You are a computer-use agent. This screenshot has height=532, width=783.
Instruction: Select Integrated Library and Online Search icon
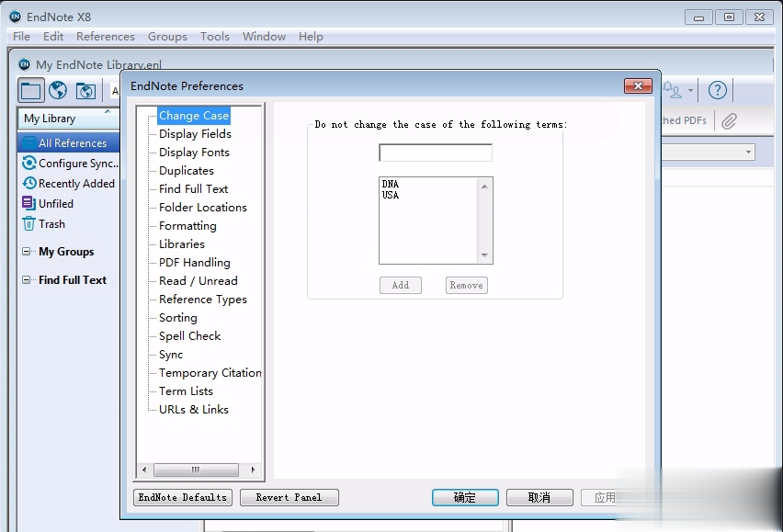click(x=85, y=91)
